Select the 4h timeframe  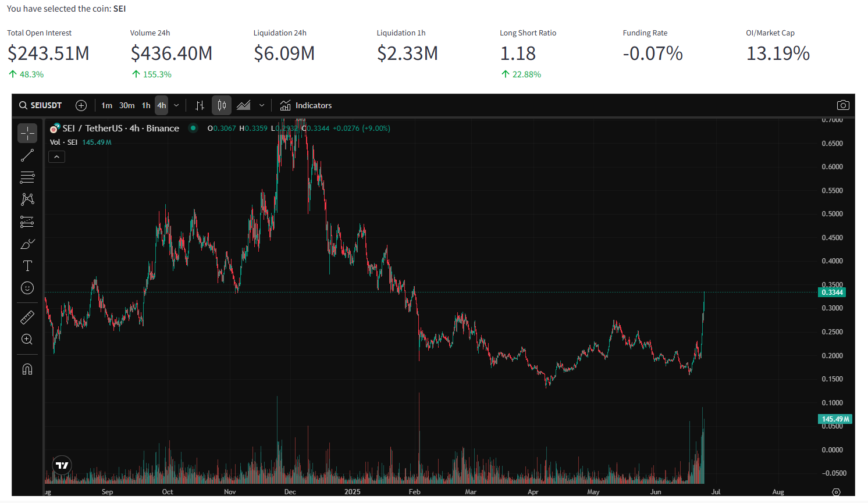click(x=162, y=105)
